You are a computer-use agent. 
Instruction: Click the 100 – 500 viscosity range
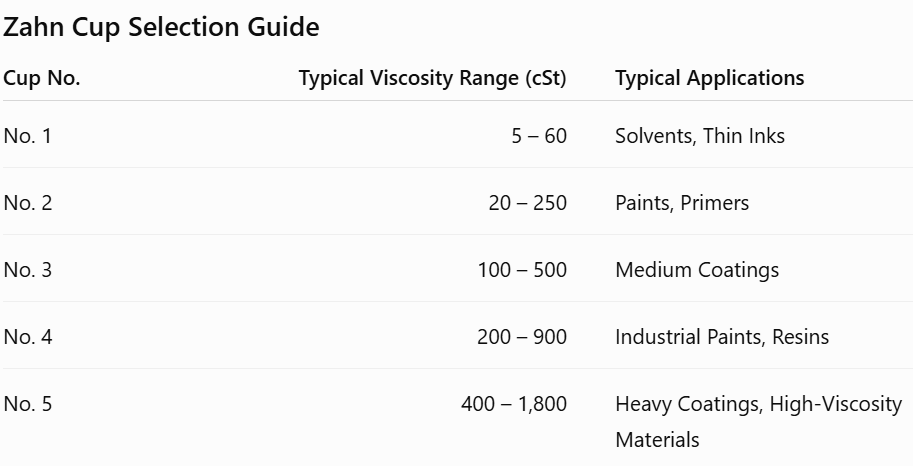click(522, 270)
